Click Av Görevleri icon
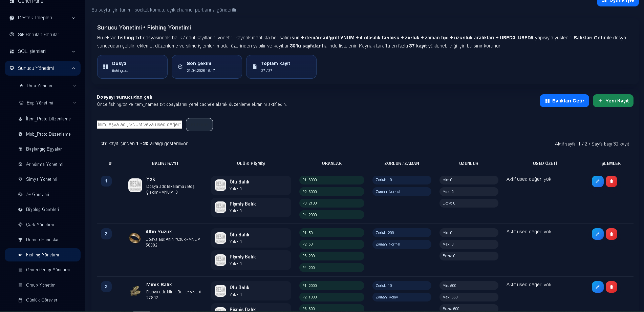Image resolution: width=644 pixels, height=312 pixels. pyautogui.click(x=20, y=195)
